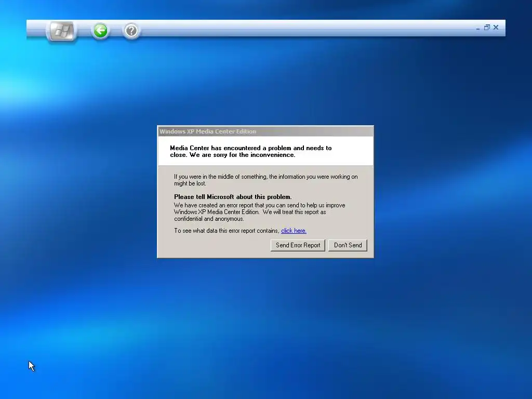Minimize the Media Center window
The height and width of the screenshot is (399, 532).
(x=478, y=28)
